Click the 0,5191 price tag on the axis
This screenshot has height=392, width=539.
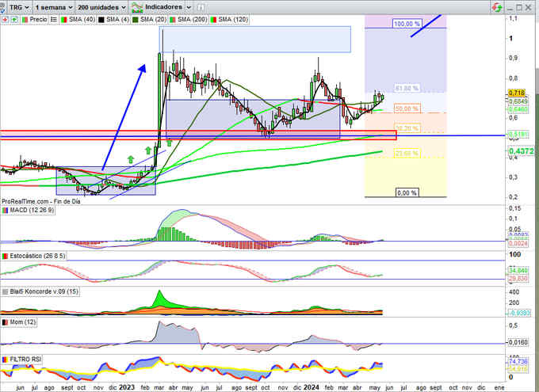pos(518,135)
